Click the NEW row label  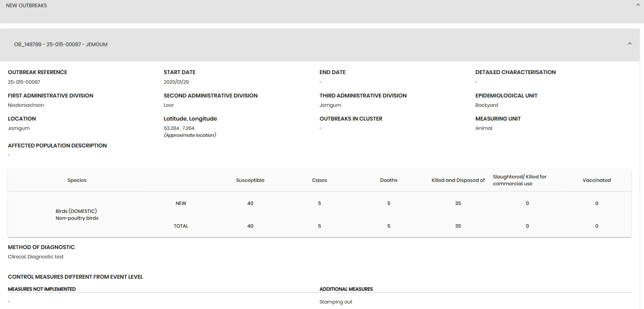point(181,203)
